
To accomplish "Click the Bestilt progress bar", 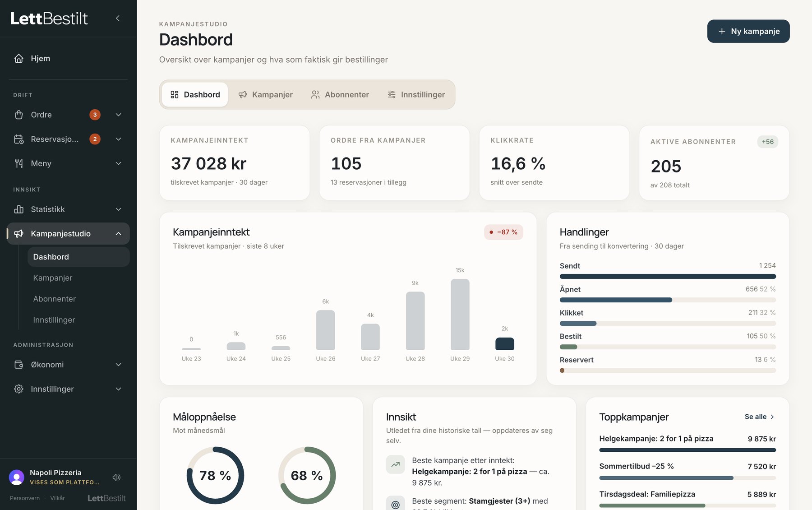I will pos(668,347).
